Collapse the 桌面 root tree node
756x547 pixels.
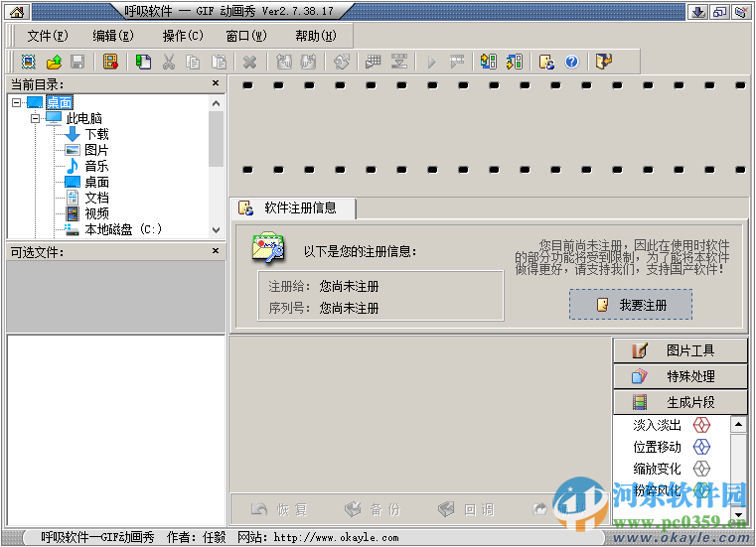17,102
